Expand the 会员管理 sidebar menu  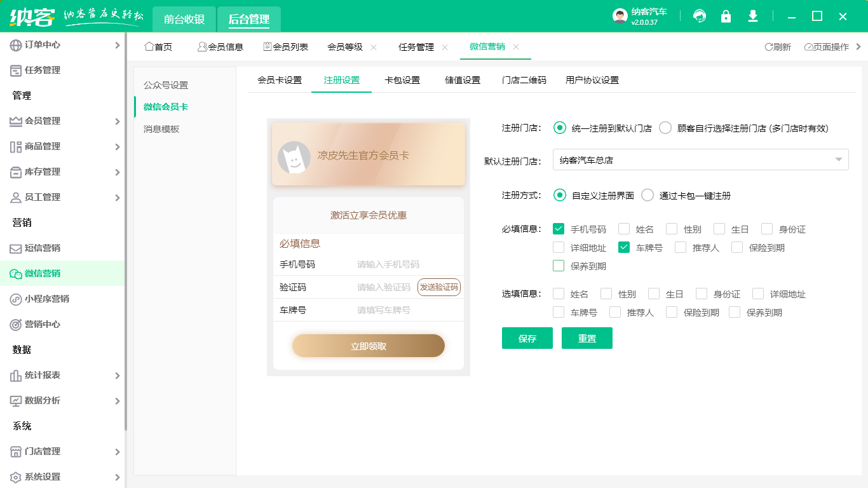point(38,121)
